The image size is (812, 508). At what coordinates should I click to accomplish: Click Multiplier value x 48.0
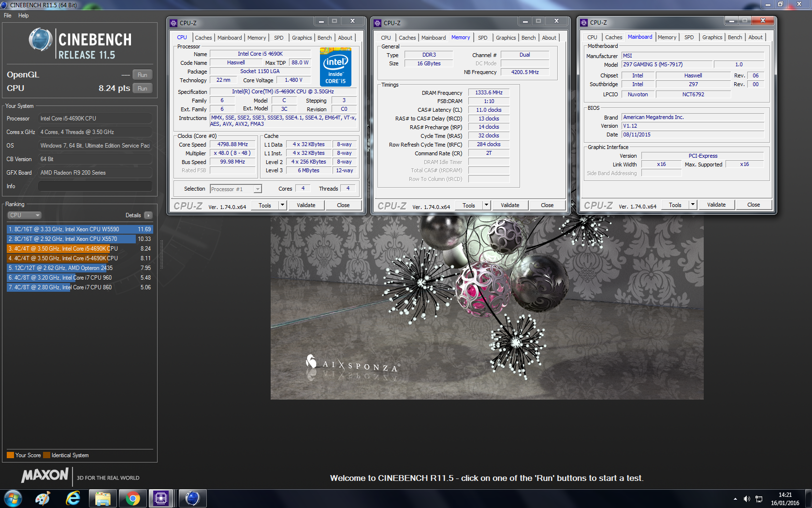(232, 153)
